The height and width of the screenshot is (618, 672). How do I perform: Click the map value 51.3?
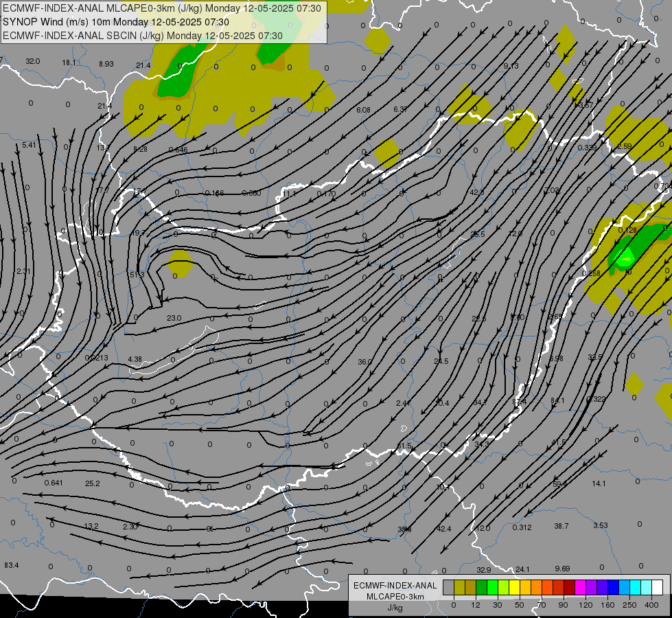(x=137, y=275)
